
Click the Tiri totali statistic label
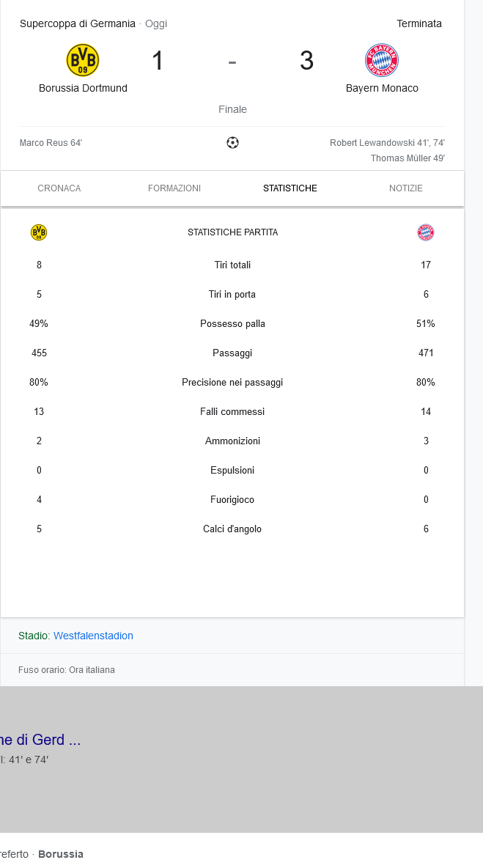(232, 265)
